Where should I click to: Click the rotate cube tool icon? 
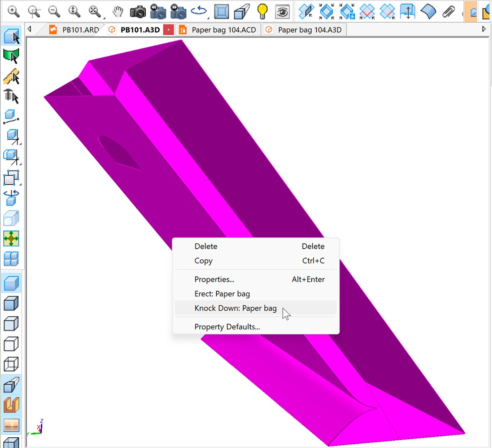click(11, 198)
